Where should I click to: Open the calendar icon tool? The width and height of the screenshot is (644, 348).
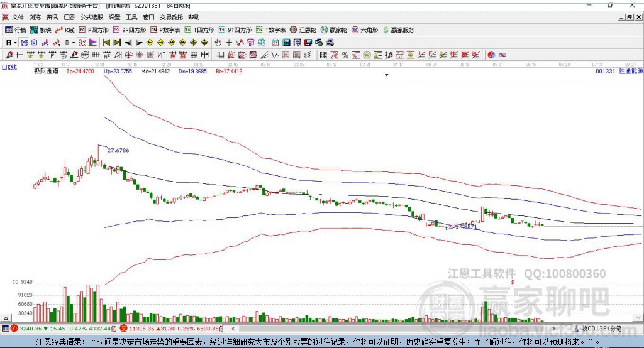(275, 42)
